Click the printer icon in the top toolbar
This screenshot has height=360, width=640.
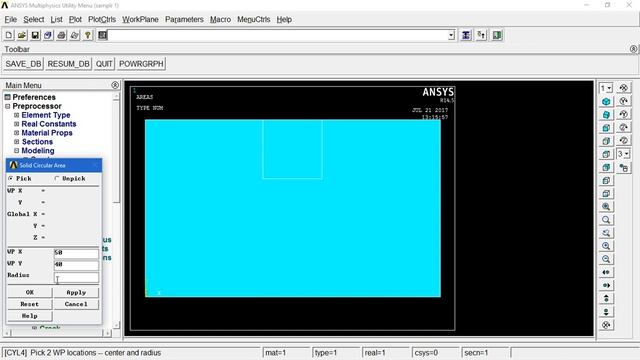point(61,35)
